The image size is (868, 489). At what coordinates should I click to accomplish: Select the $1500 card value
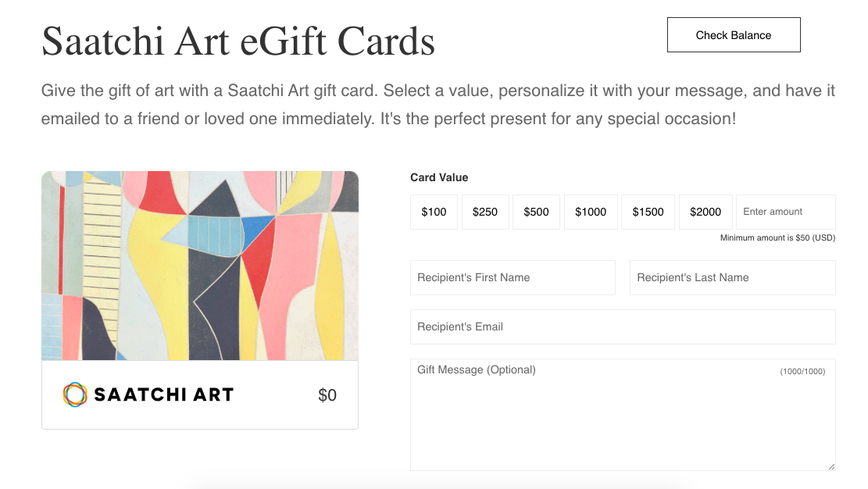click(648, 212)
